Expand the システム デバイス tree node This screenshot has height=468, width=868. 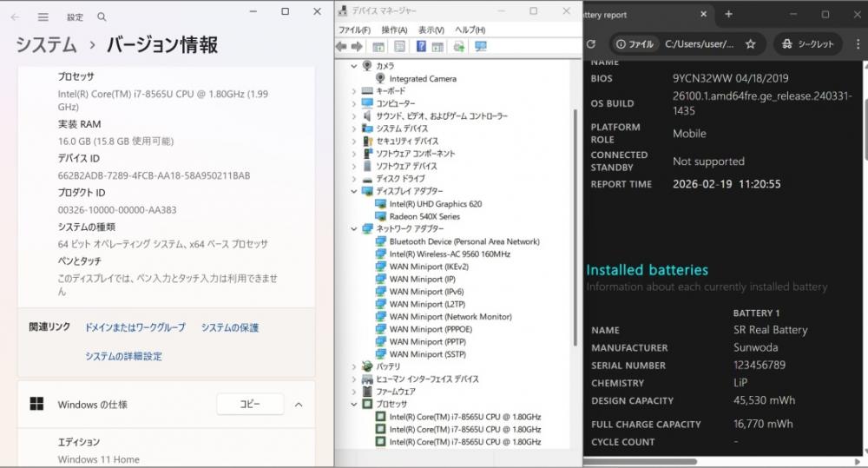pyautogui.click(x=354, y=129)
